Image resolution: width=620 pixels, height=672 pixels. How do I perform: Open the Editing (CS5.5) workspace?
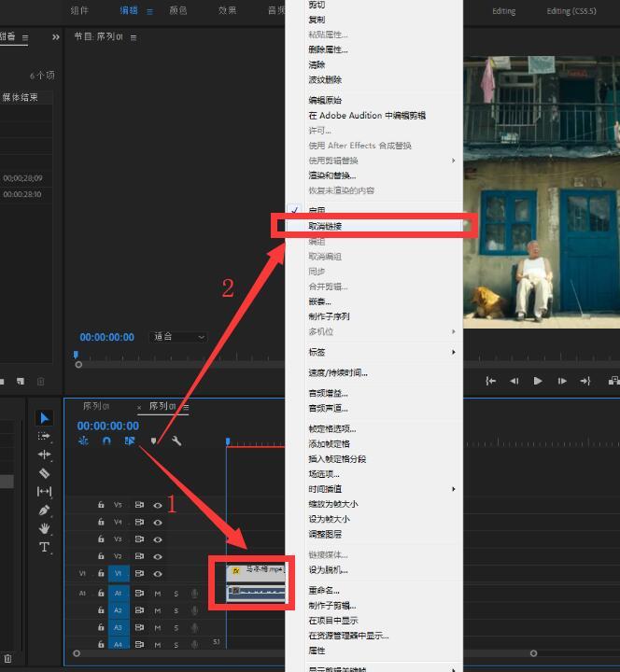click(571, 11)
